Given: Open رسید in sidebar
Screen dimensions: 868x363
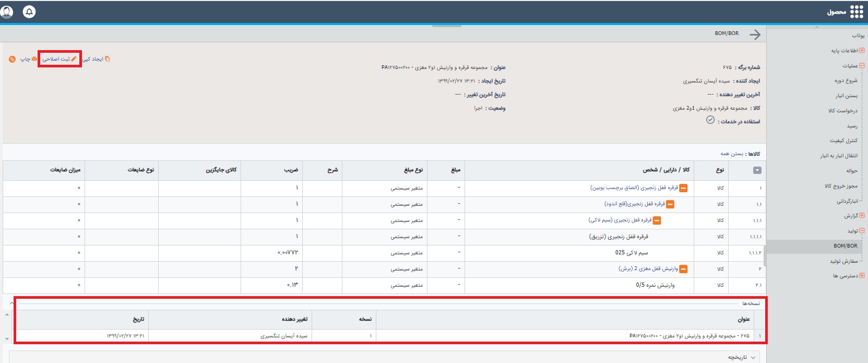Looking at the screenshot, I should [x=852, y=126].
